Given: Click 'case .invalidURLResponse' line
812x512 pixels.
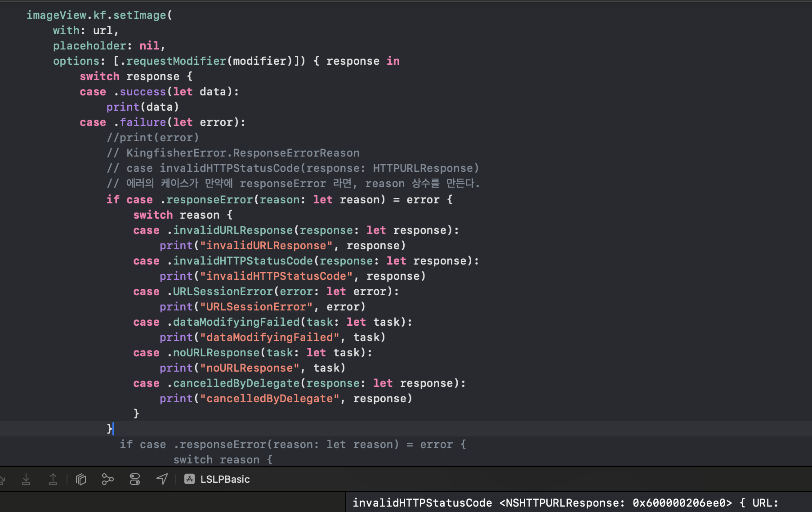Looking at the screenshot, I should point(296,230).
